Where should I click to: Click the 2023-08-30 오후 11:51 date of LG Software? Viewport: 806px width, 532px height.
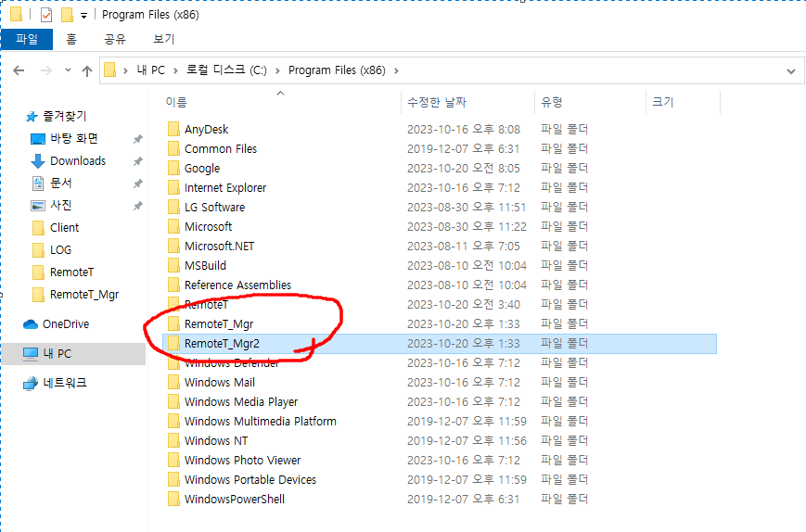point(467,208)
